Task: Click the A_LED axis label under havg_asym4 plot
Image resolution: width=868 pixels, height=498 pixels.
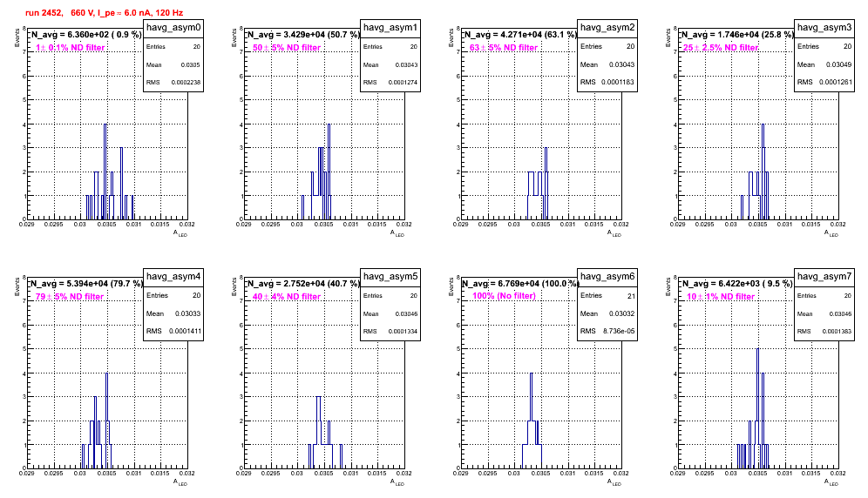Action: point(180,482)
